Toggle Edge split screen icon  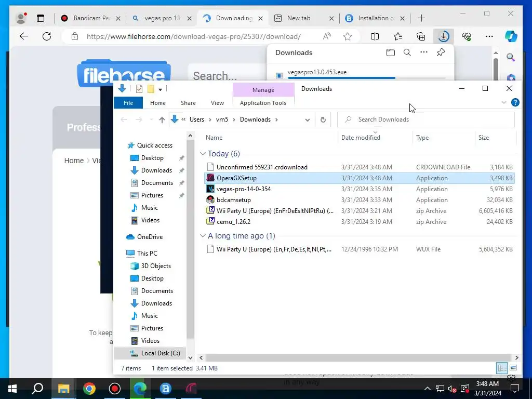tap(375, 36)
